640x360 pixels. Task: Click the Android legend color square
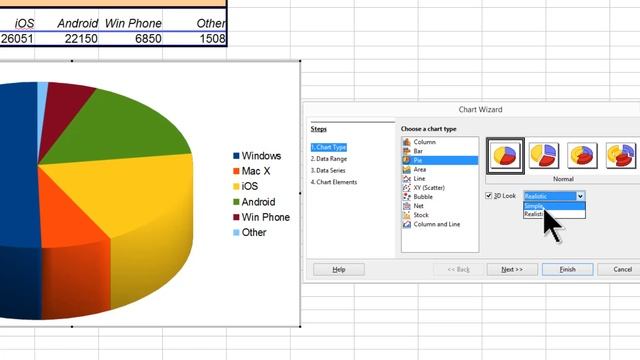(x=236, y=202)
